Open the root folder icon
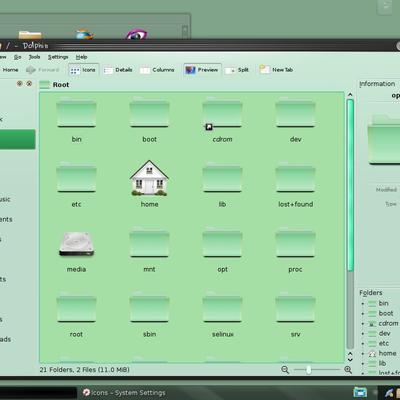 coord(76,308)
